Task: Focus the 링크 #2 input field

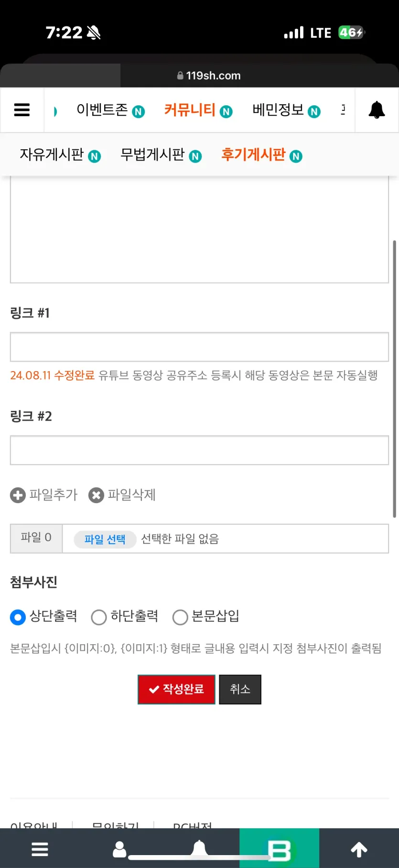Action: coord(199,450)
